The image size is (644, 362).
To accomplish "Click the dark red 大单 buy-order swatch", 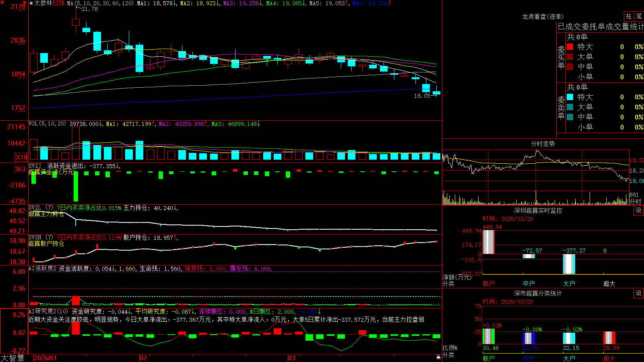I will (x=570, y=57).
